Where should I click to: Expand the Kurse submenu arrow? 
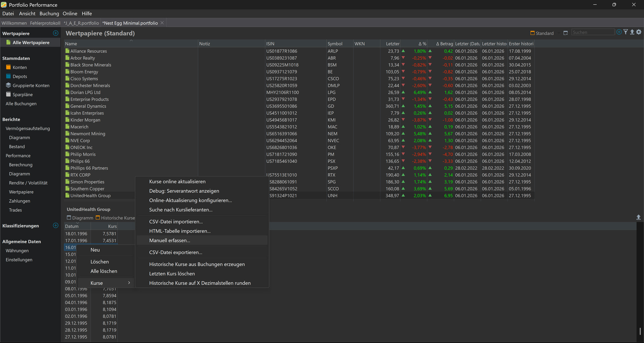129,283
